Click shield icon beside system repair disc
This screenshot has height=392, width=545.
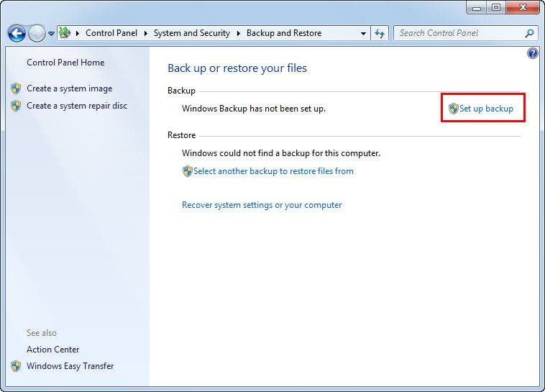tap(16, 106)
